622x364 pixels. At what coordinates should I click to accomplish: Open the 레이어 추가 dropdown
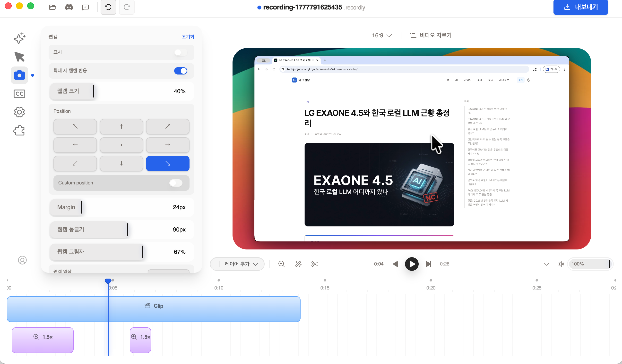(x=237, y=264)
